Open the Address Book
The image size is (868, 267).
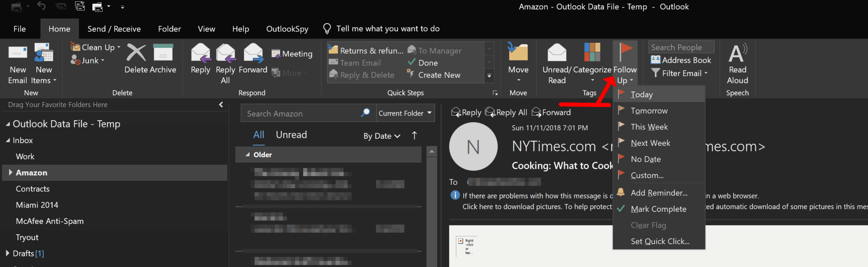click(681, 60)
